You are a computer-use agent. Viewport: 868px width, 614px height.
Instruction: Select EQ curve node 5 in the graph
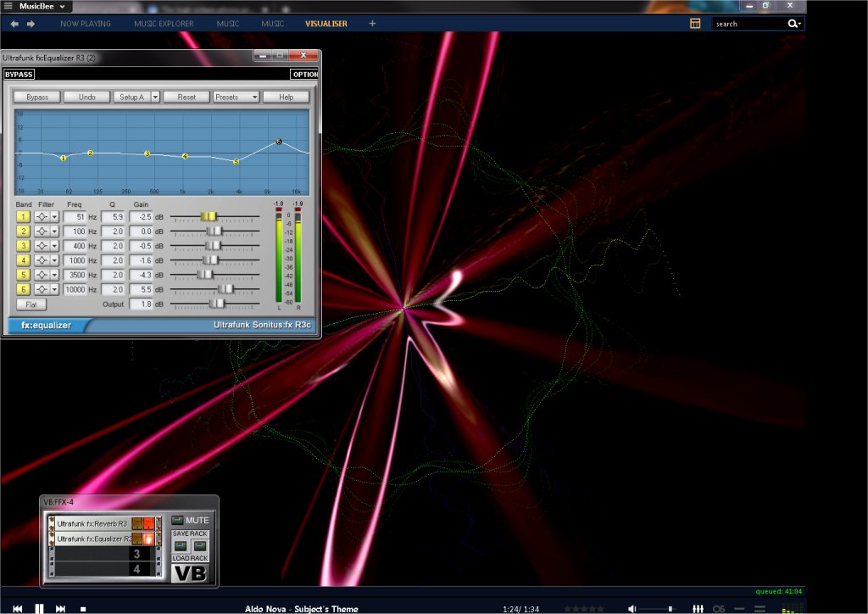click(x=236, y=162)
